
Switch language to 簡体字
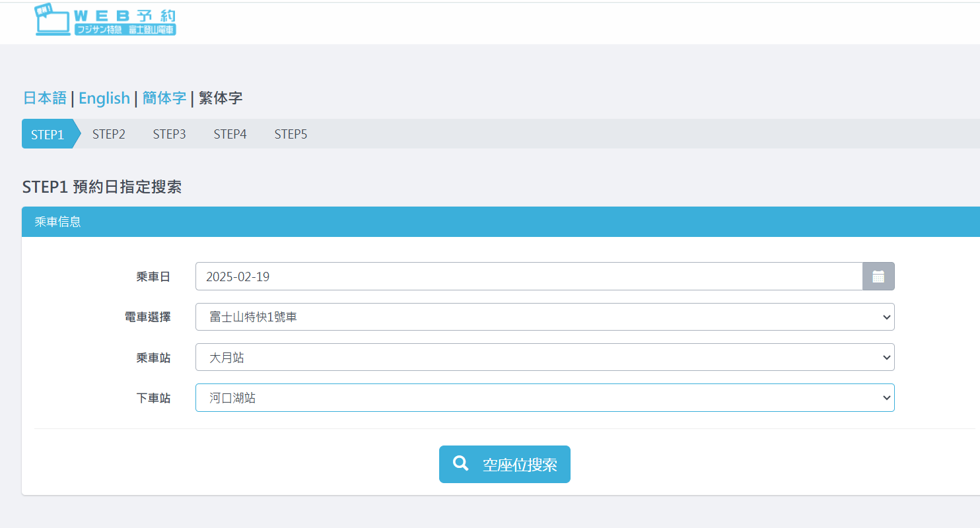164,98
